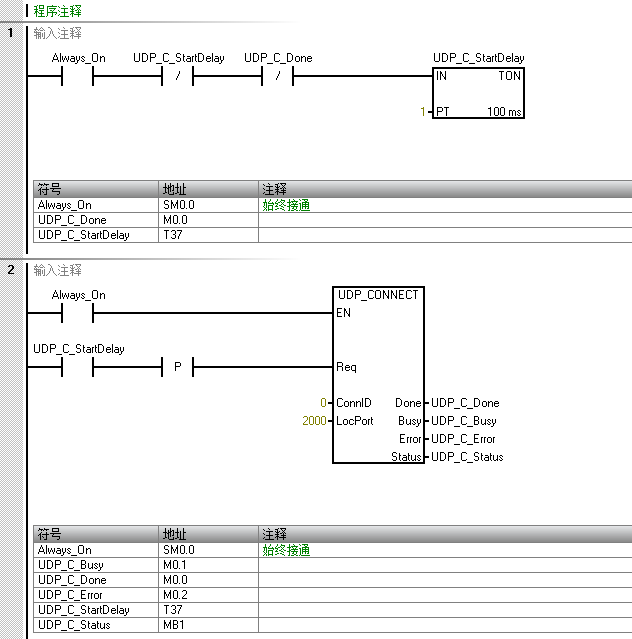
Task: Click the Req input pin of UDP_CONNECT
Action: click(x=346, y=367)
